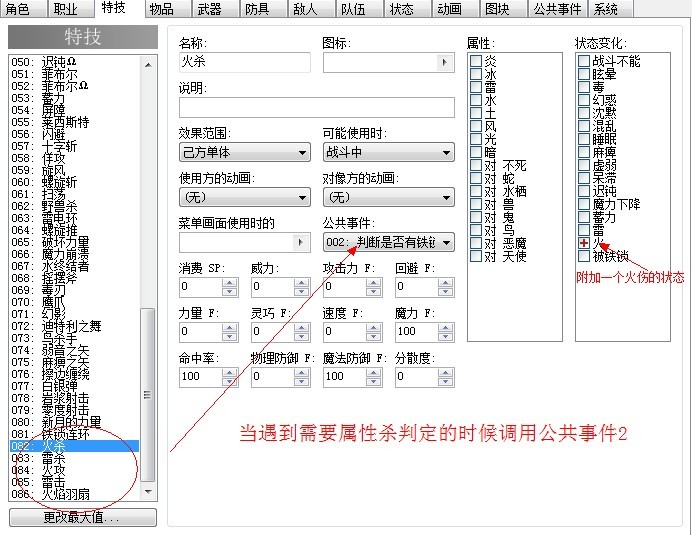The image size is (692, 535).
Task: Open the 效果范围 dropdown
Action: (245, 152)
